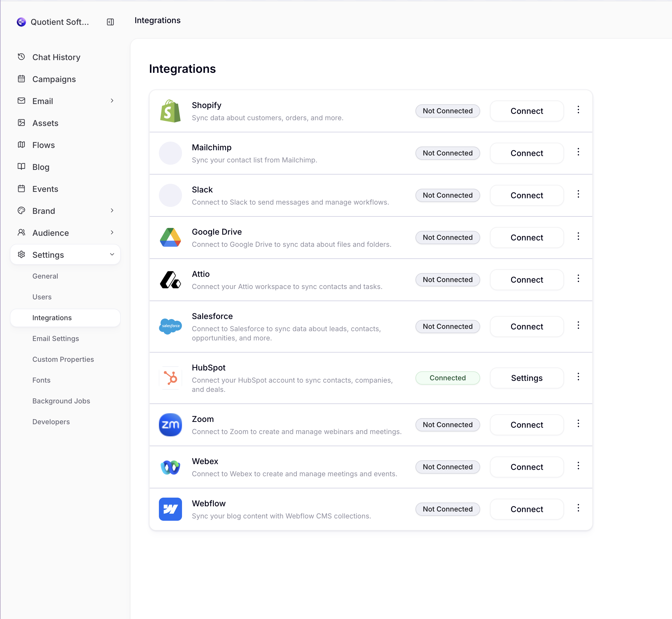Click the Quotient Software workspace logo
This screenshot has height=619, width=672.
coord(21,22)
